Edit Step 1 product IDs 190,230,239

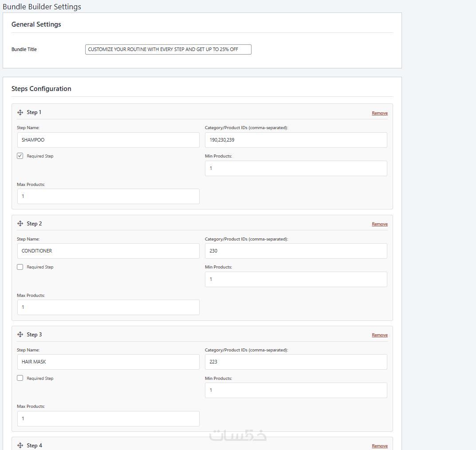coord(296,140)
